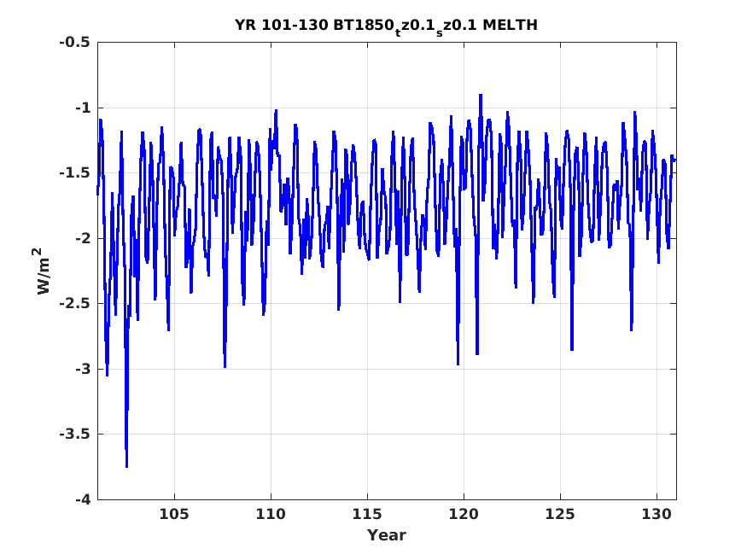Click the deepest minimum point near year 102.5
Viewport: 747px width, 560px height.
[126, 466]
